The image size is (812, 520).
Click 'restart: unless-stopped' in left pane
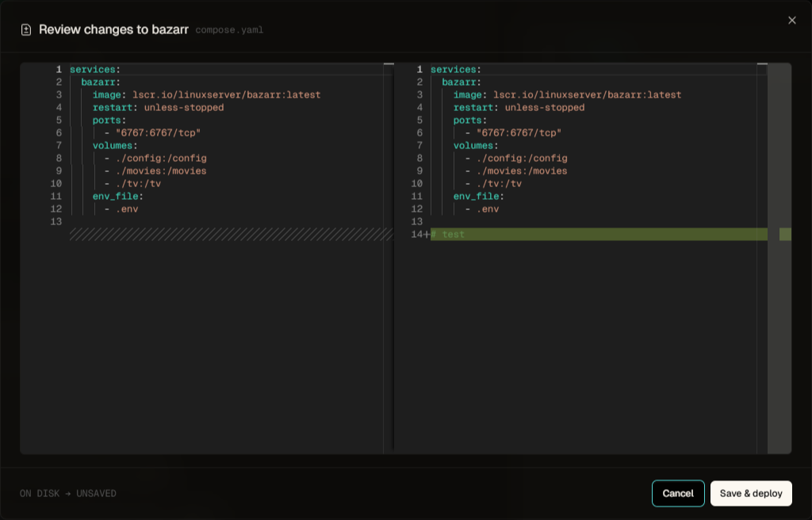click(158, 107)
